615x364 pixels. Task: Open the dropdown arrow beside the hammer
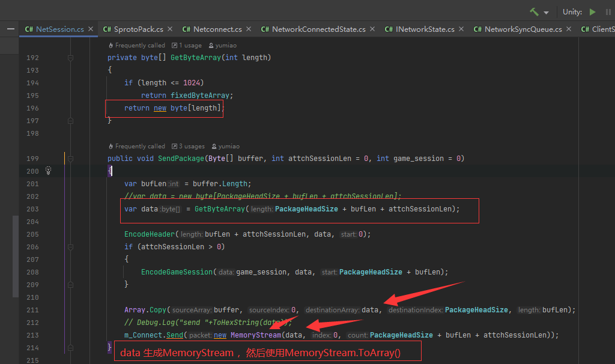point(546,13)
